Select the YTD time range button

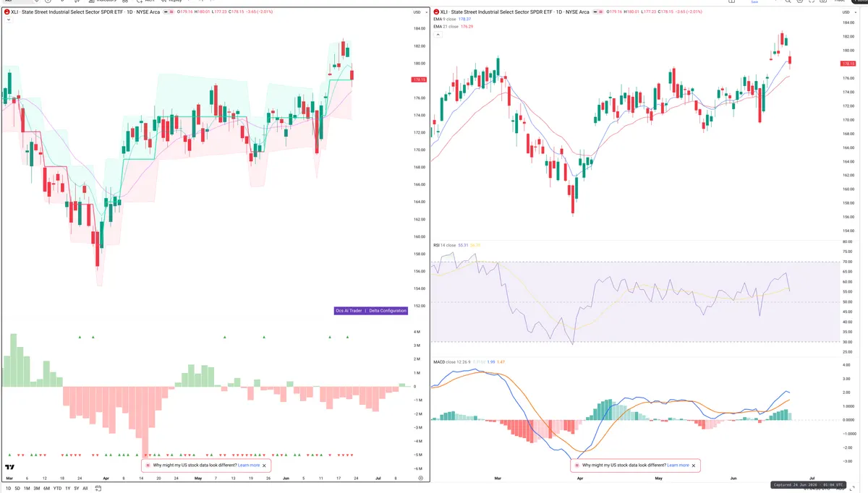click(57, 489)
